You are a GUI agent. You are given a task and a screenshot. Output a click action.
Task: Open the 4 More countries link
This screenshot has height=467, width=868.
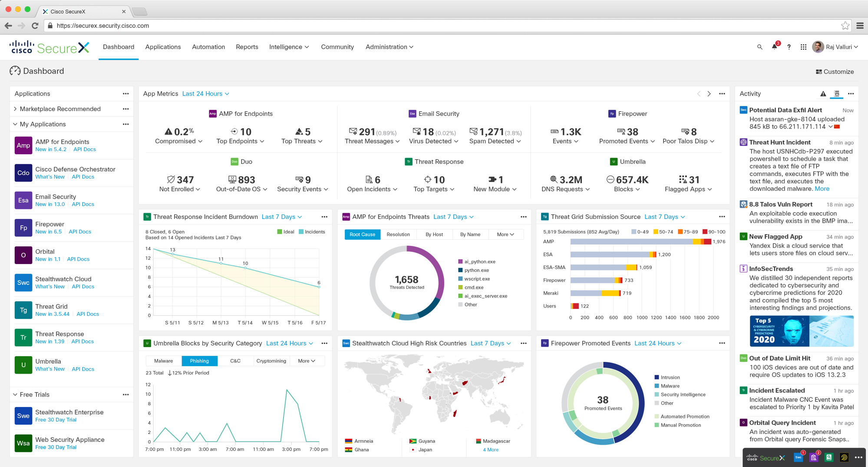pyautogui.click(x=490, y=450)
